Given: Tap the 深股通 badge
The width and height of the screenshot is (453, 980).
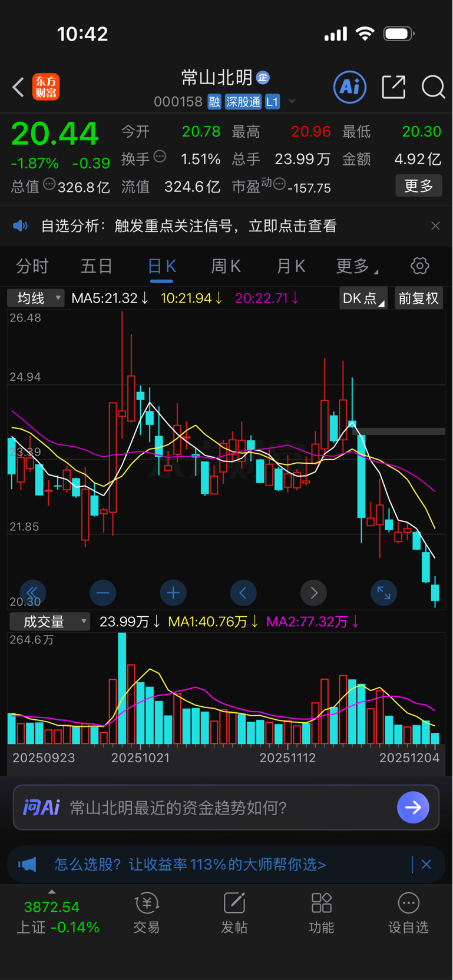Looking at the screenshot, I should tap(243, 102).
